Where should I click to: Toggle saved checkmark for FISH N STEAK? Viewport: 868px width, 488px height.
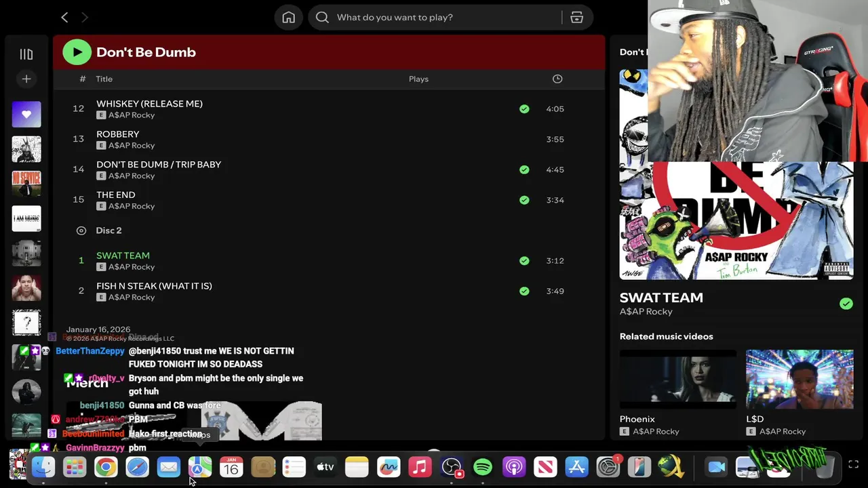point(524,291)
